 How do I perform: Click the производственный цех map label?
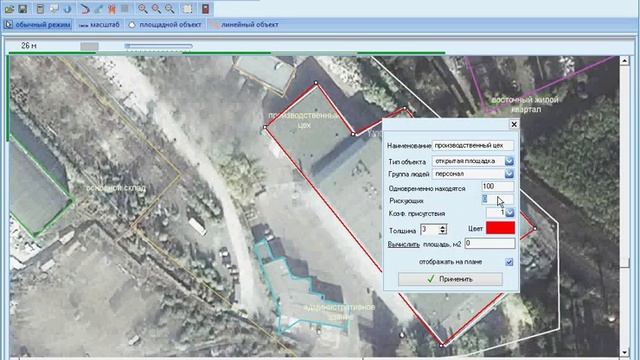303,120
